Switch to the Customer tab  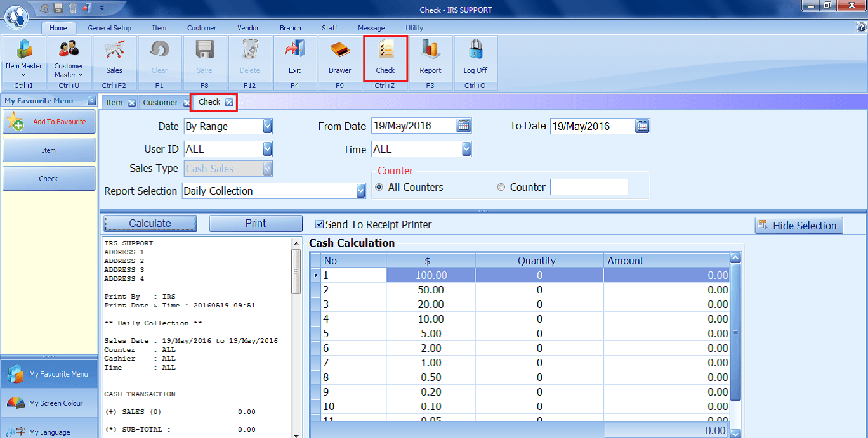[201, 28]
